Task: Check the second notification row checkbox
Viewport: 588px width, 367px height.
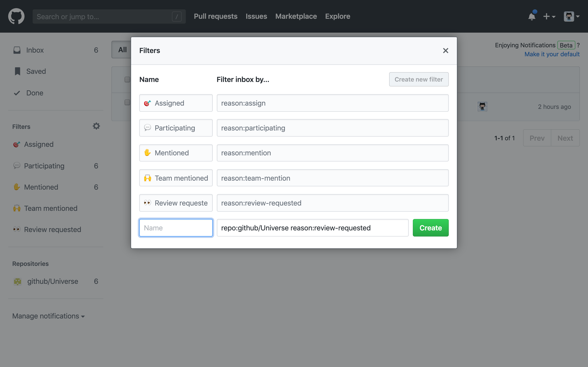Action: tap(127, 102)
